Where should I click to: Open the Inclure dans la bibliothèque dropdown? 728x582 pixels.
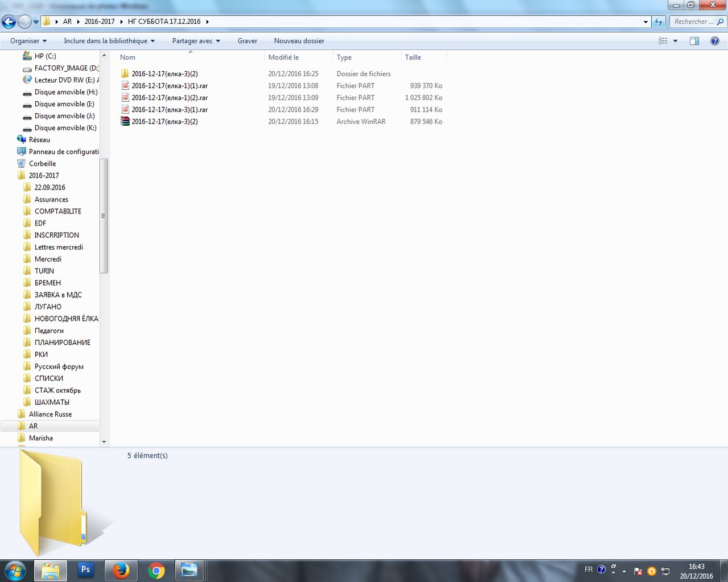109,41
